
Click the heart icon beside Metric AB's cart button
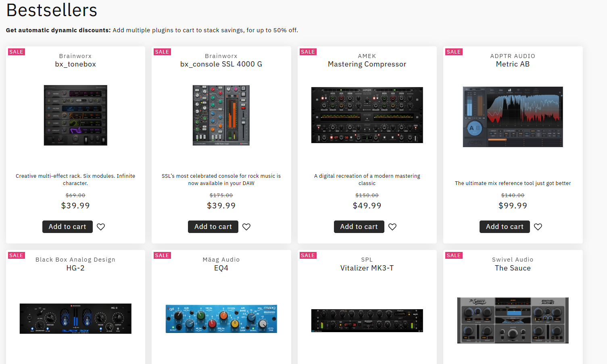538,227
